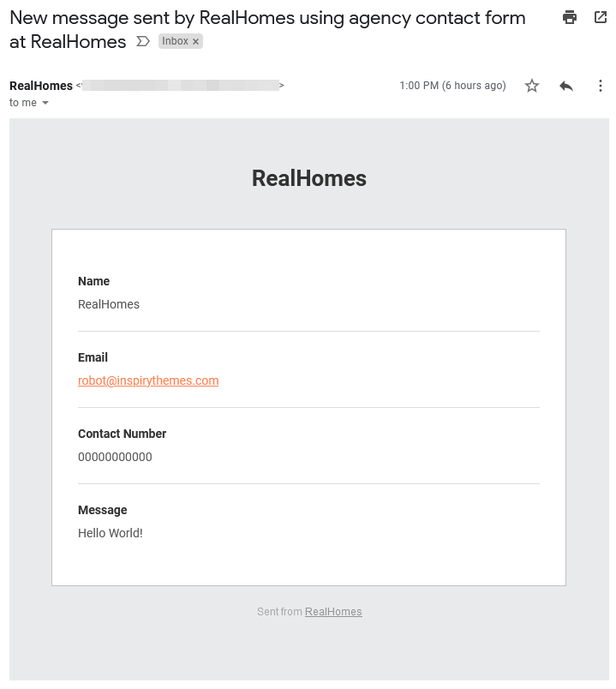Star this RealHomes message
Viewport: 616px width, 689px height.
[532, 86]
